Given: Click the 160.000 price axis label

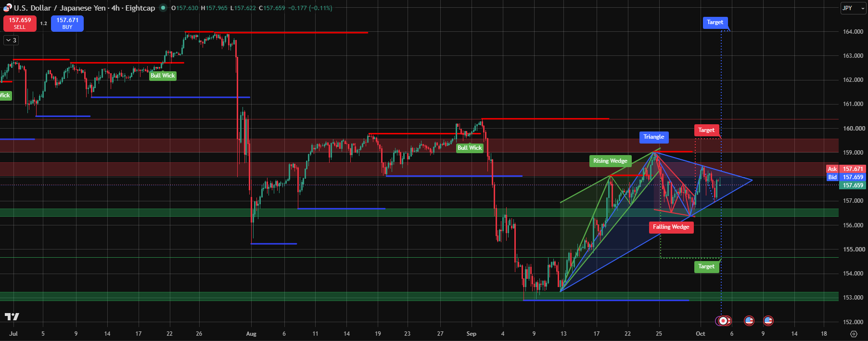Looking at the screenshot, I should (x=853, y=129).
